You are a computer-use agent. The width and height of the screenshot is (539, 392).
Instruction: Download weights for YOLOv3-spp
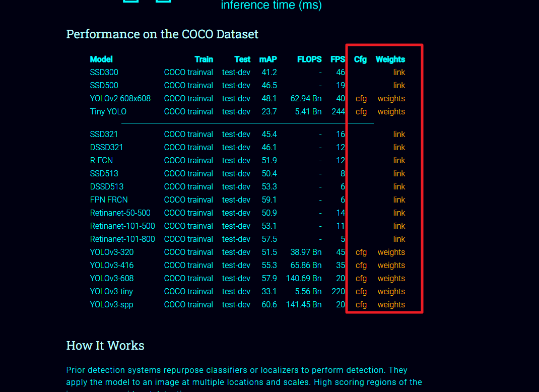tap(391, 305)
